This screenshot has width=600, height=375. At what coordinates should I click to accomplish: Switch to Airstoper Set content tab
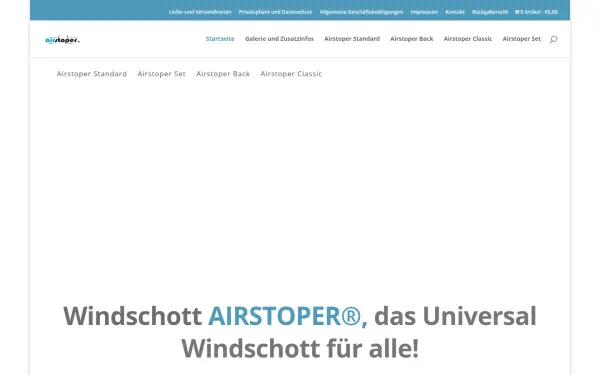(161, 73)
